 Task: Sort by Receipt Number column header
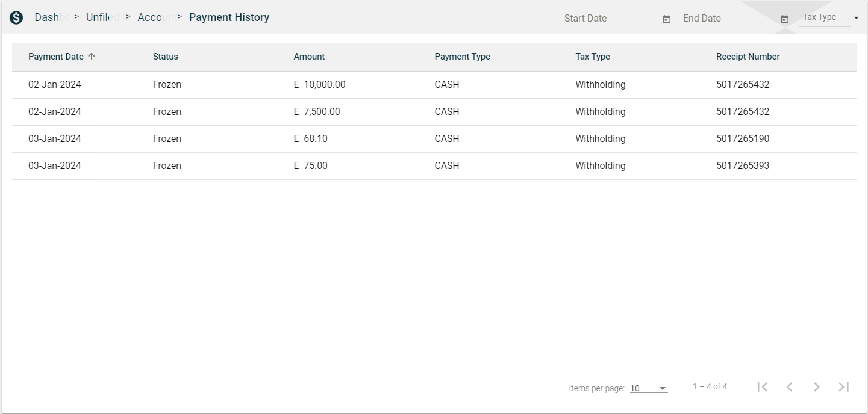click(x=748, y=57)
